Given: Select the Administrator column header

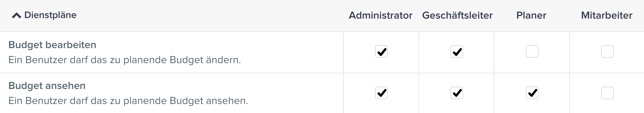Looking at the screenshot, I should pyautogui.click(x=380, y=15).
